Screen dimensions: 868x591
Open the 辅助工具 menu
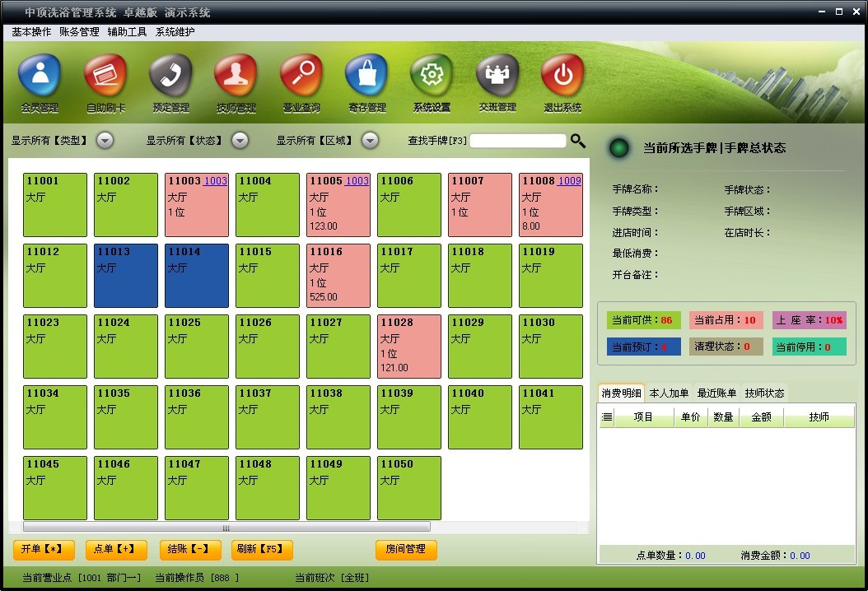(x=127, y=32)
